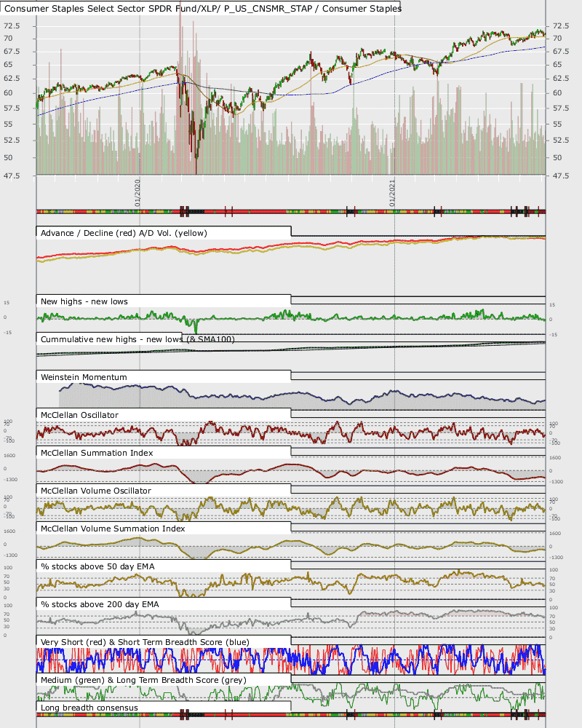Select Very Short & Short Term Breadth Score label
Image resolution: width=582 pixels, height=728 pixels.
[x=145, y=642]
